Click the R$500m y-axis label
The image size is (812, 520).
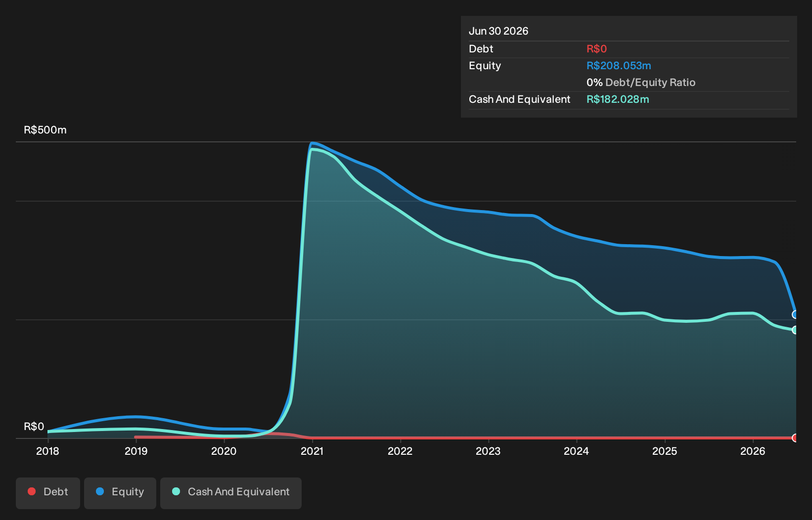(45, 130)
